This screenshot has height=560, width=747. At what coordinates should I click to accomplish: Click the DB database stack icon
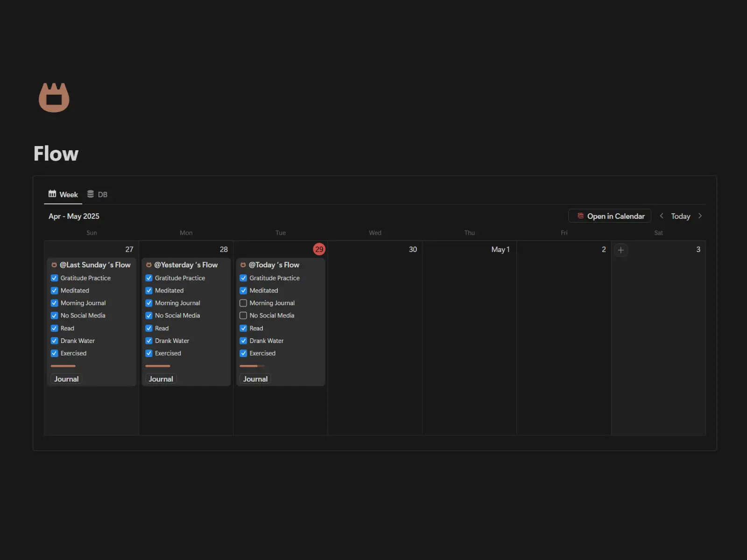pos(91,194)
